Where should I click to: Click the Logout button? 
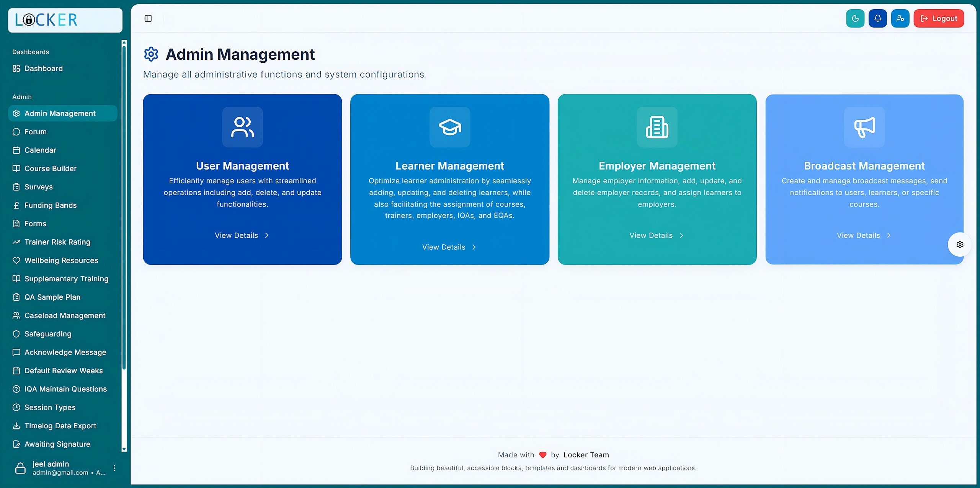939,18
